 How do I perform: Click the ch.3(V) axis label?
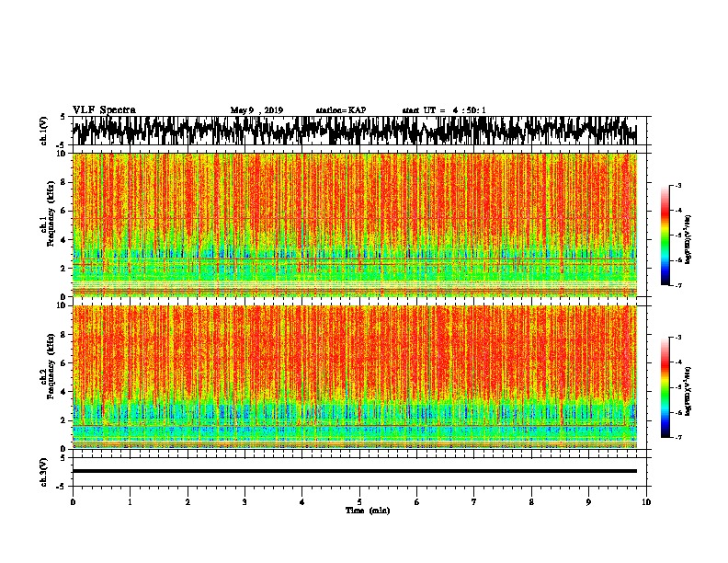44,472
